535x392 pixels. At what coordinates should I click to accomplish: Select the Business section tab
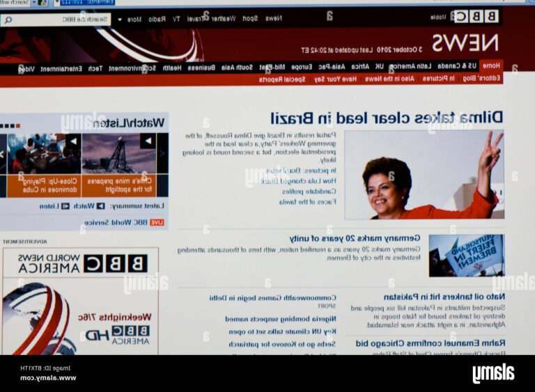(201, 68)
